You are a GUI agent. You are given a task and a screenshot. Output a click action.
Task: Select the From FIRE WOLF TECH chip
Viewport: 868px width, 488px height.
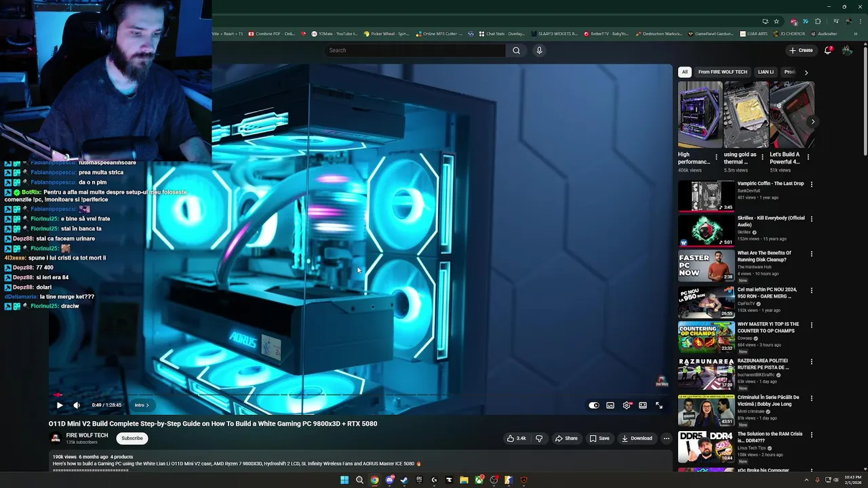(723, 72)
